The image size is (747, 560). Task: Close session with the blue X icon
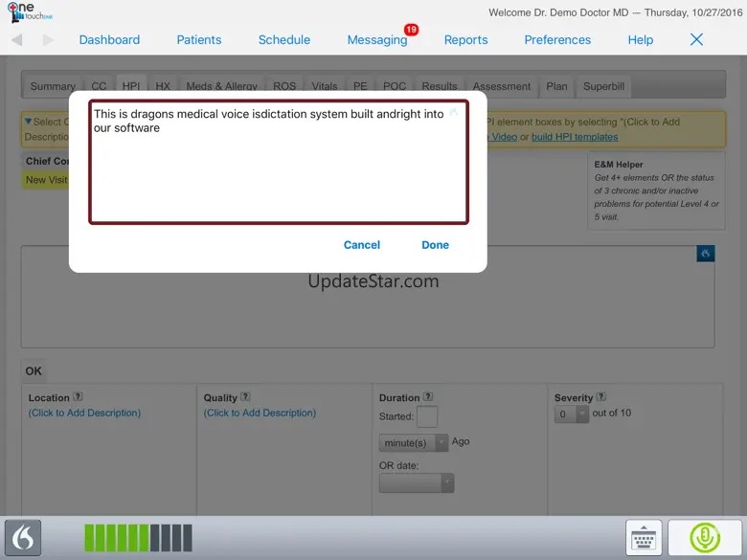tap(696, 39)
